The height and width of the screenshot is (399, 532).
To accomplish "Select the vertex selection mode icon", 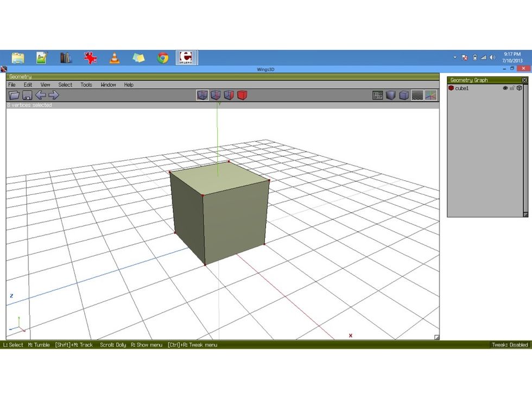I will pyautogui.click(x=203, y=95).
